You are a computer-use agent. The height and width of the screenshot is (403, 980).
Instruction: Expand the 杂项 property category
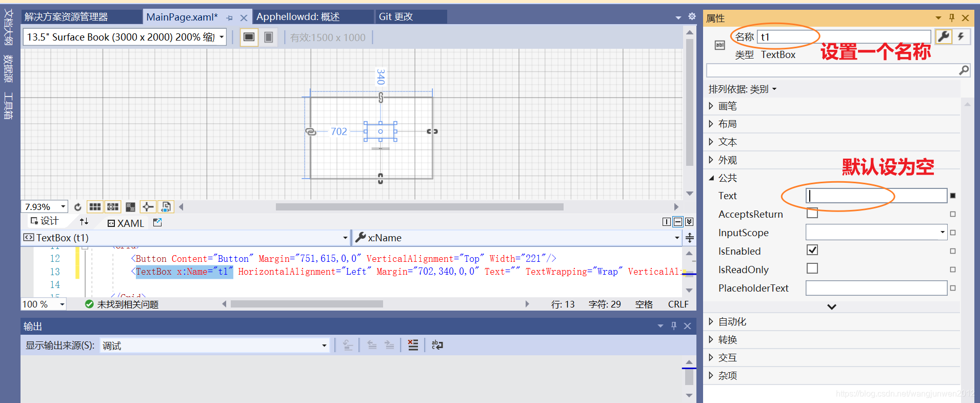pyautogui.click(x=711, y=375)
